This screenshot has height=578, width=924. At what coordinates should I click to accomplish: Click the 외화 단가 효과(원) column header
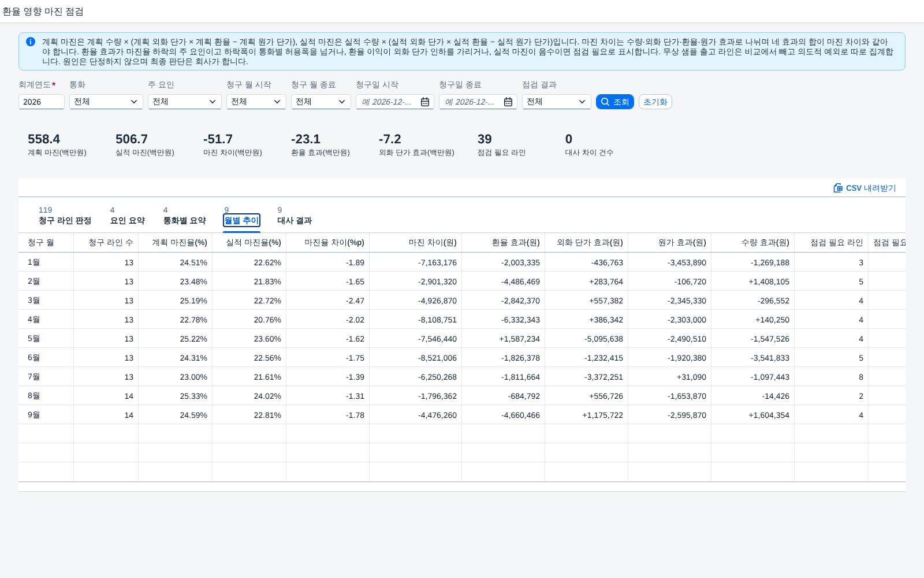[x=587, y=243]
